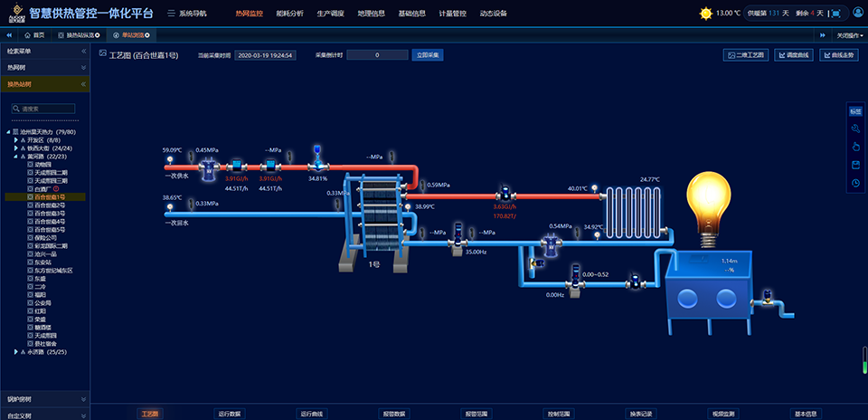Click the 立即采集 button

[x=427, y=55]
